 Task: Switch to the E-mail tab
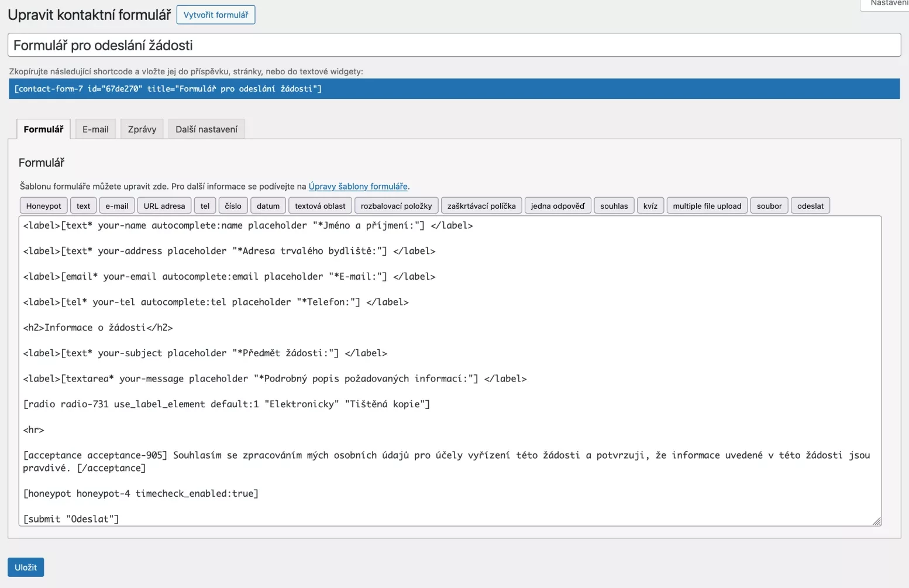point(95,129)
